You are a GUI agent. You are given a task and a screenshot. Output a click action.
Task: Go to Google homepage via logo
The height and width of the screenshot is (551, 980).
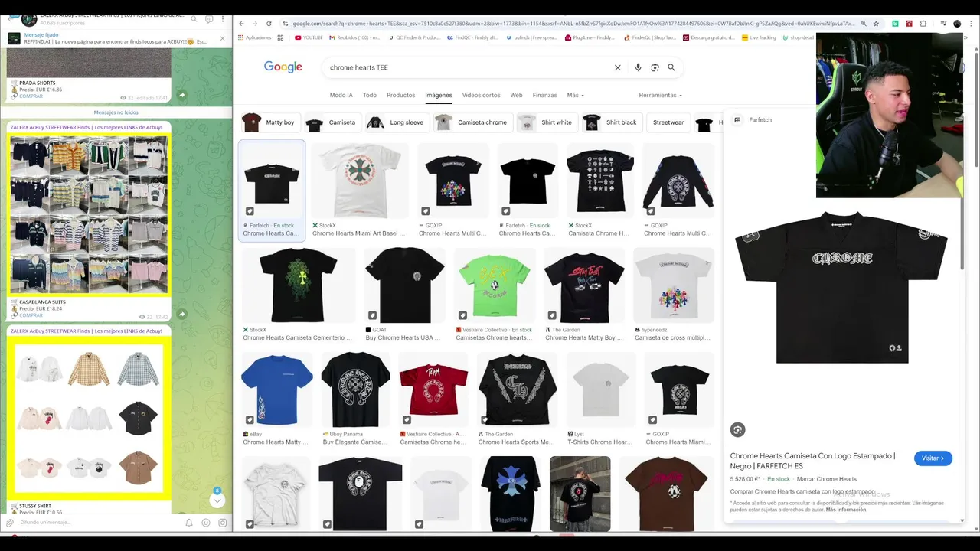click(x=283, y=67)
